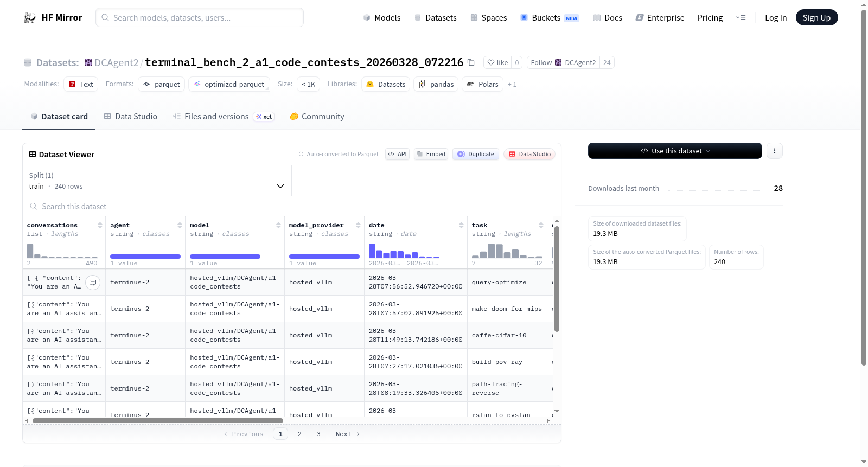Sort the conversations column
This screenshot has height=467, width=868.
100,225
